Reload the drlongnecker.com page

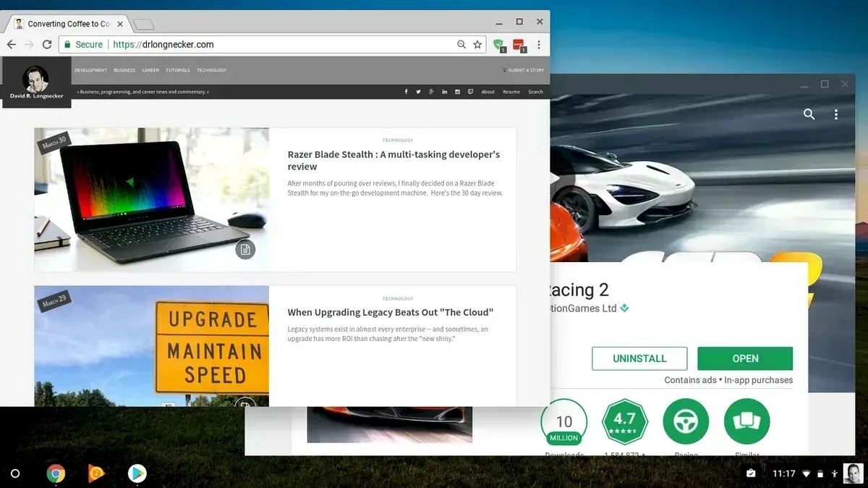(47, 44)
